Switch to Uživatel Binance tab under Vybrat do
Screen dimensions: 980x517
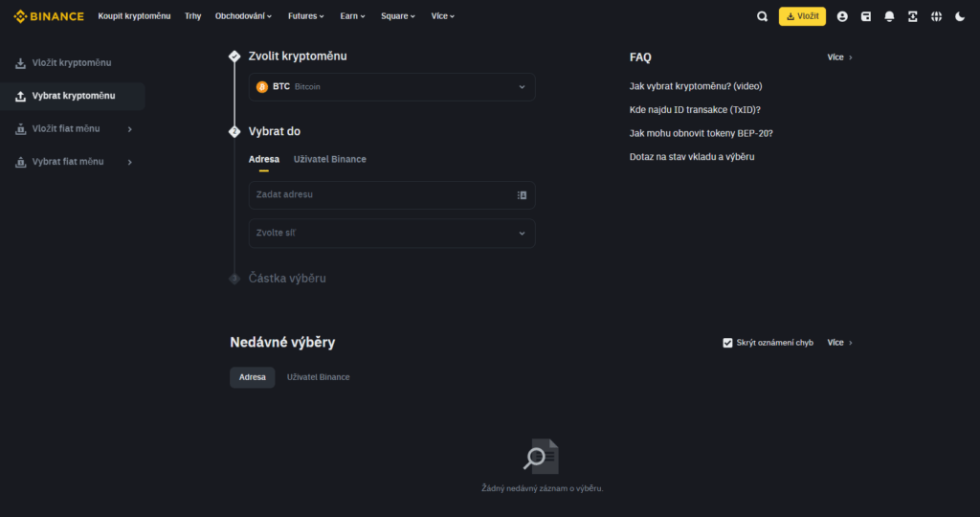click(x=330, y=160)
